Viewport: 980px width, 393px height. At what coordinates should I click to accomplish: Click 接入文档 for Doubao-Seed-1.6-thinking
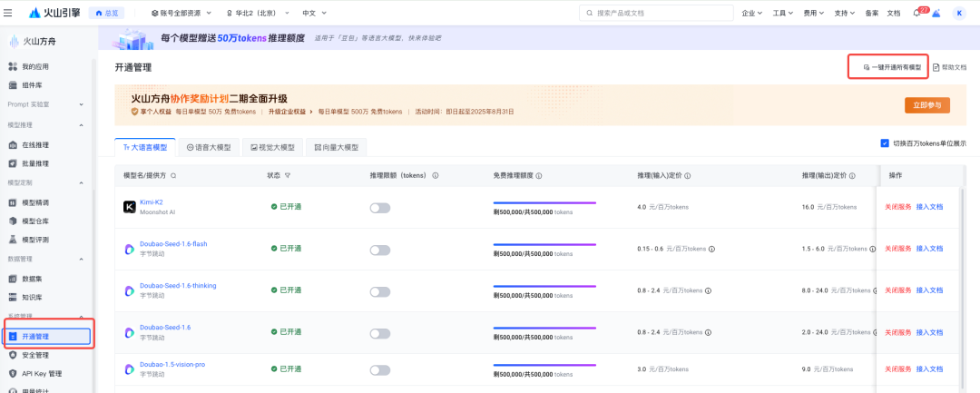pyautogui.click(x=929, y=290)
